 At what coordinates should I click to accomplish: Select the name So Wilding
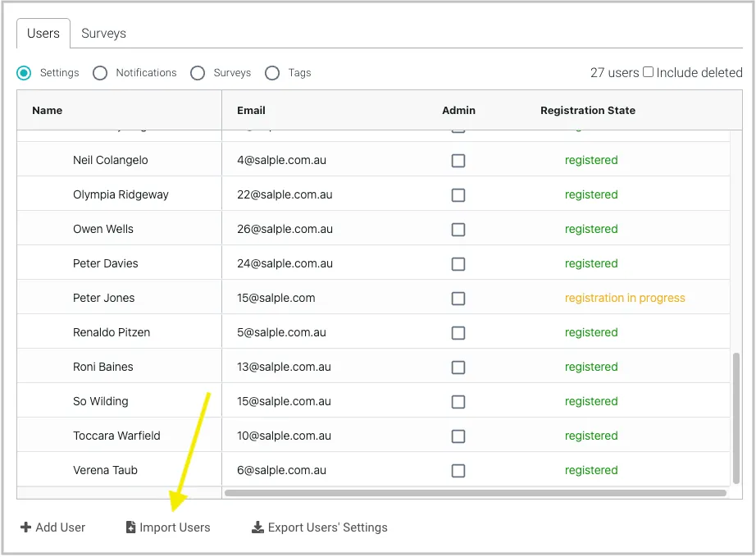click(100, 402)
